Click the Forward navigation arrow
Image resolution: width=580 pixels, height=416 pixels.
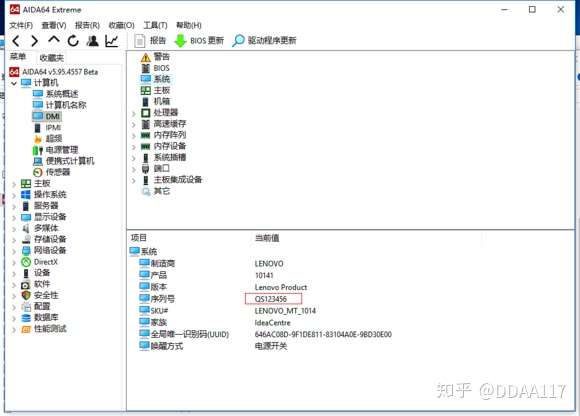34,41
